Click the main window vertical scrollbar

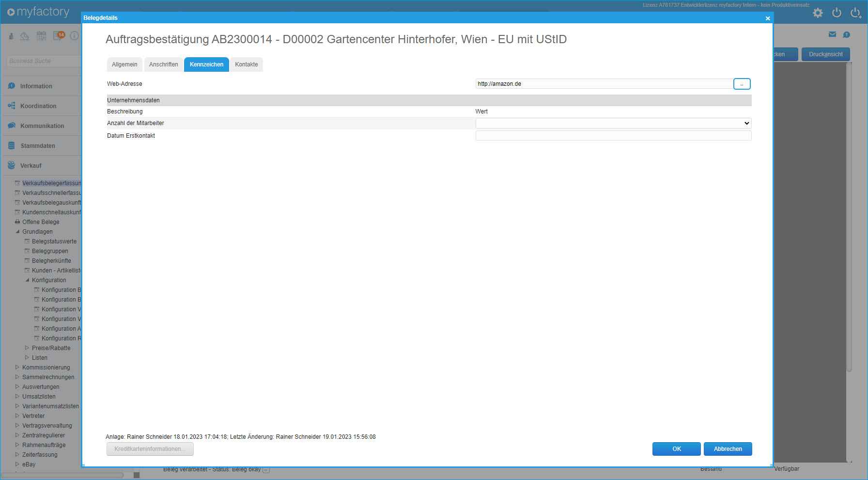(x=849, y=217)
